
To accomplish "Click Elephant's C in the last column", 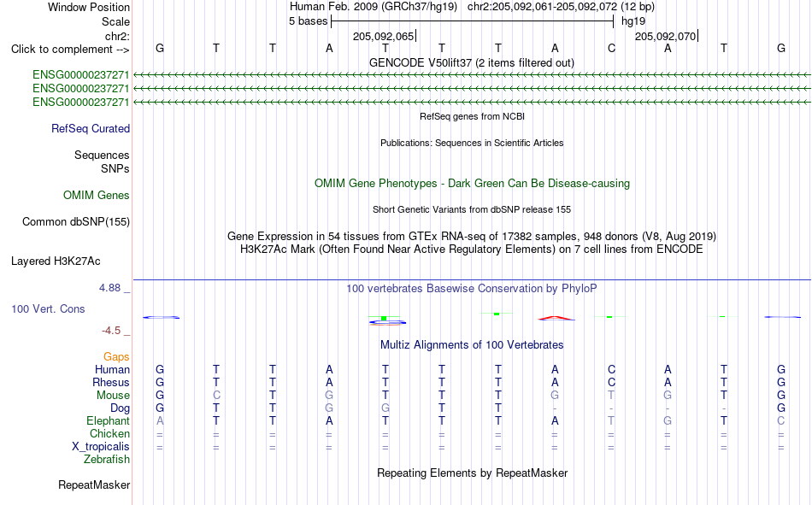I will click(x=781, y=421).
